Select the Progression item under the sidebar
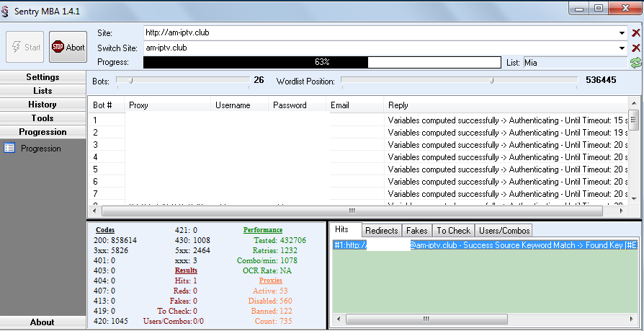 [x=40, y=149]
